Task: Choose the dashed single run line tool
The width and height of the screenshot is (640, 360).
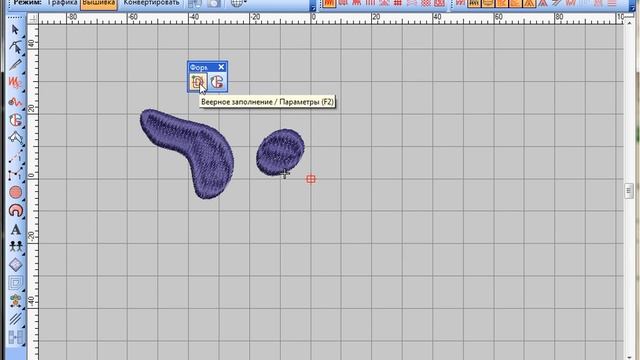Action: point(16,157)
